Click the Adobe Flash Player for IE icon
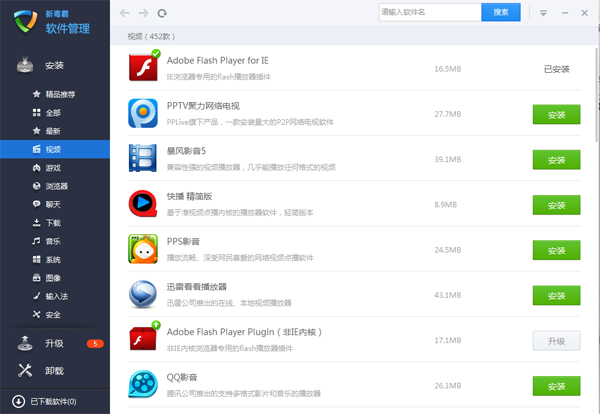The width and height of the screenshot is (600, 414). tap(143, 67)
